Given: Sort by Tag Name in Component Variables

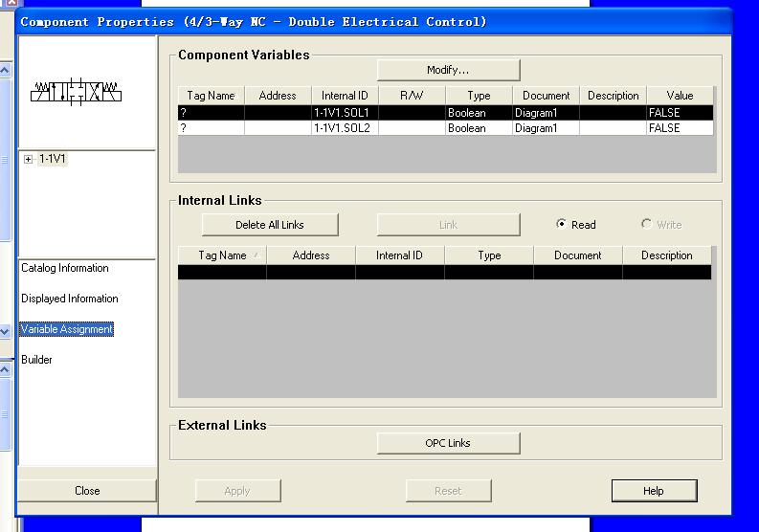Looking at the screenshot, I should (212, 96).
